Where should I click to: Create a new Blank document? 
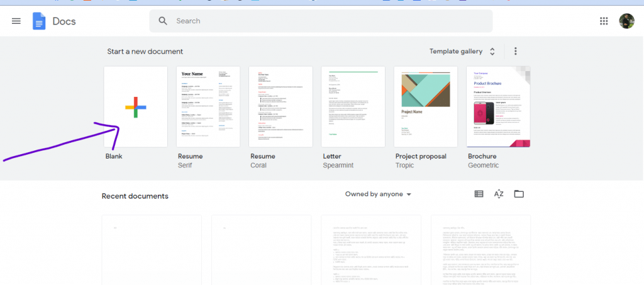[136, 107]
